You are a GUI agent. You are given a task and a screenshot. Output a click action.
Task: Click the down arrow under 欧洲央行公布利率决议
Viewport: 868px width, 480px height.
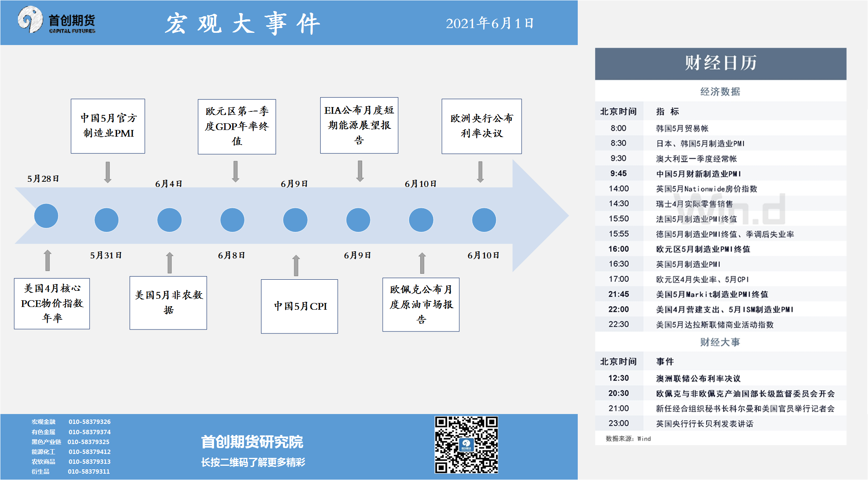tap(480, 172)
